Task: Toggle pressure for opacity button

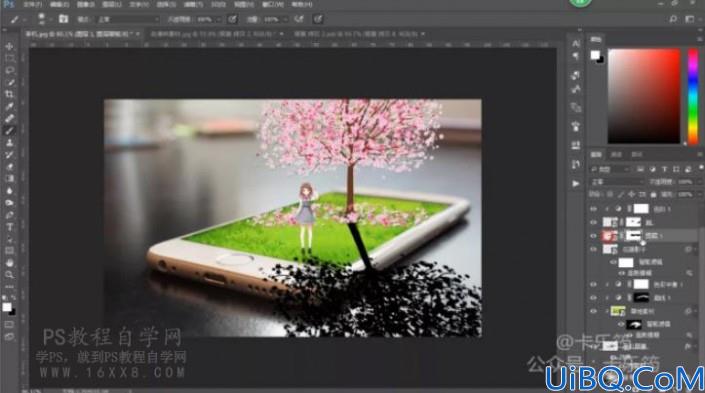Action: tap(232, 19)
